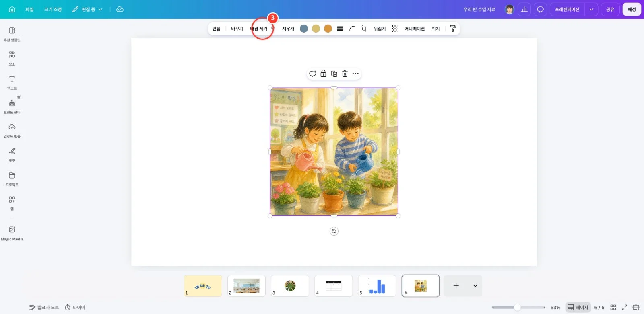Open the 요소 (Elements) panel

pos(12,58)
